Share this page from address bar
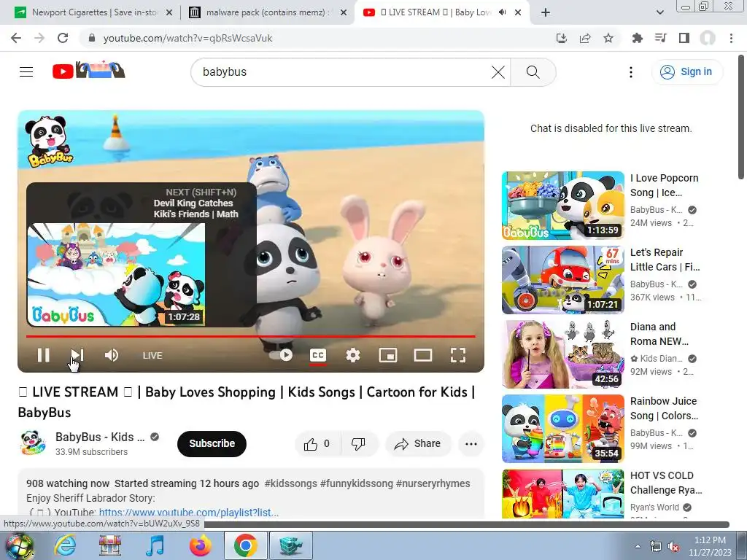Image resolution: width=747 pixels, height=560 pixels. point(585,38)
